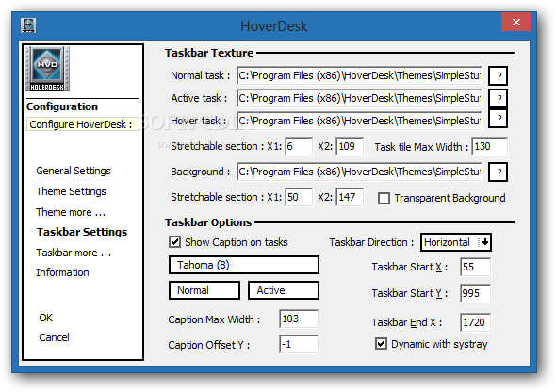Click the HoverDesk title bar app icon
Viewport: 556px width, 392px height.
(x=28, y=25)
